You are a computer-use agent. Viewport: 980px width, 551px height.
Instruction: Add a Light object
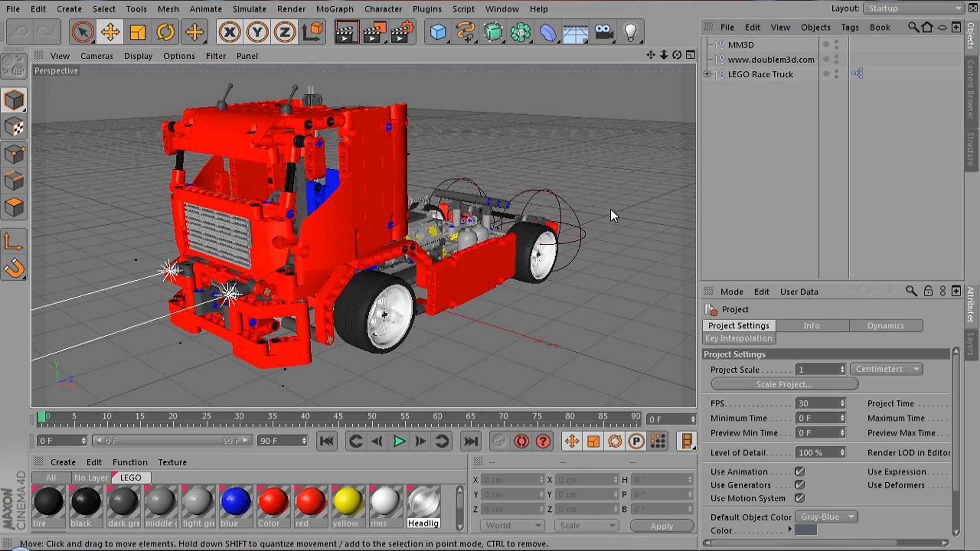[x=631, y=32]
